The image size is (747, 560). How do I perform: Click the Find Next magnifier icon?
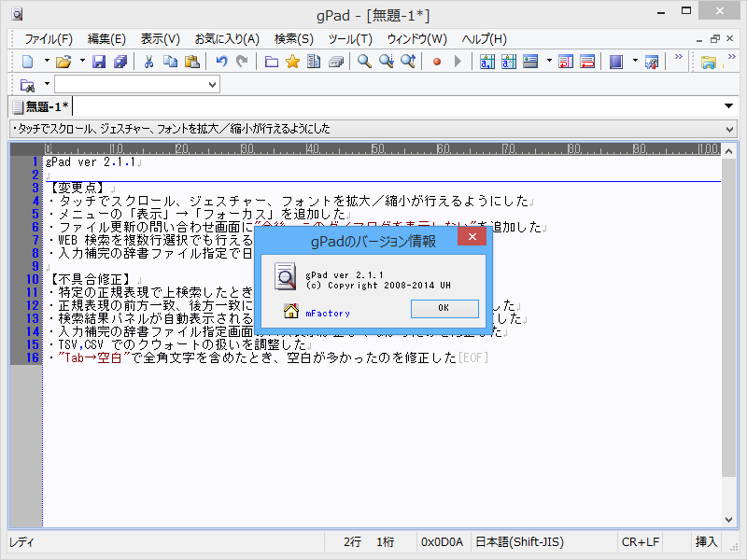[x=387, y=62]
